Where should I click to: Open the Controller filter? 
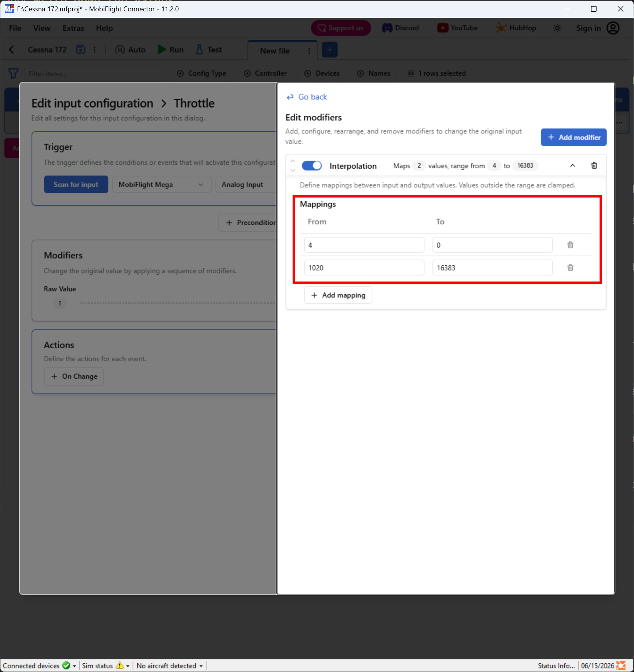coord(265,73)
